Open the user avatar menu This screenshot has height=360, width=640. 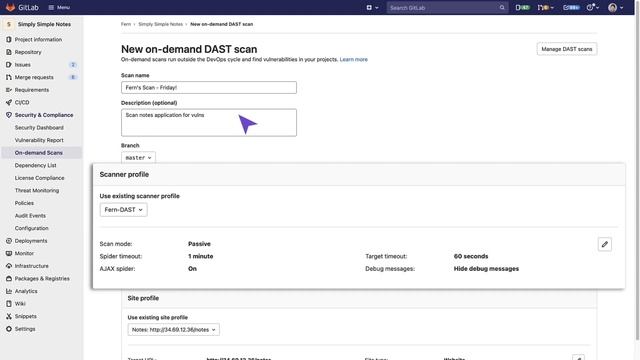(x=615, y=7)
